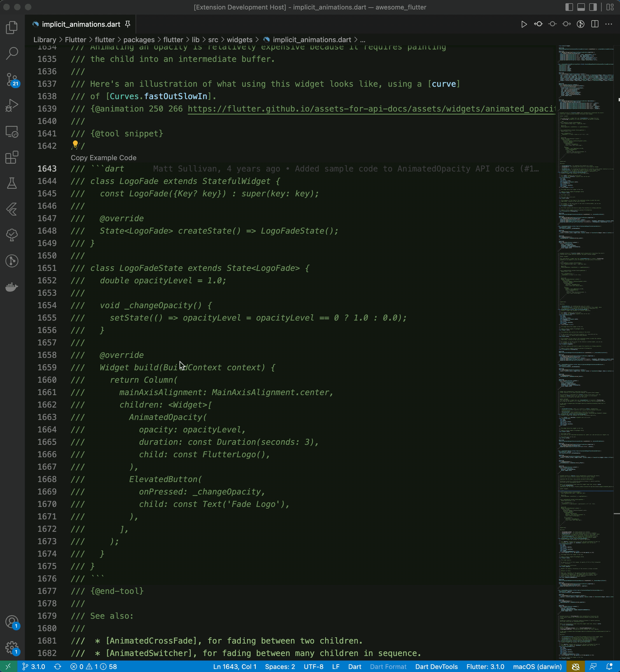Open the macOS (darwin) device selector

tap(537, 667)
